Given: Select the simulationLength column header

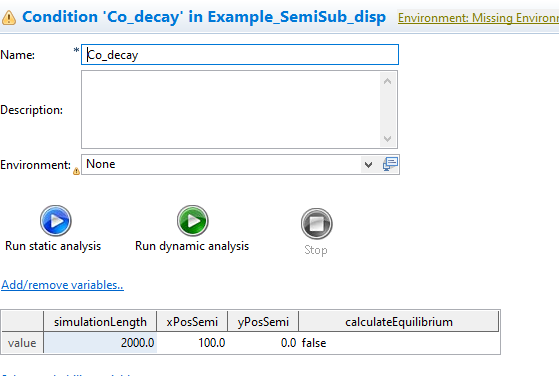Looking at the screenshot, I should (100, 321).
